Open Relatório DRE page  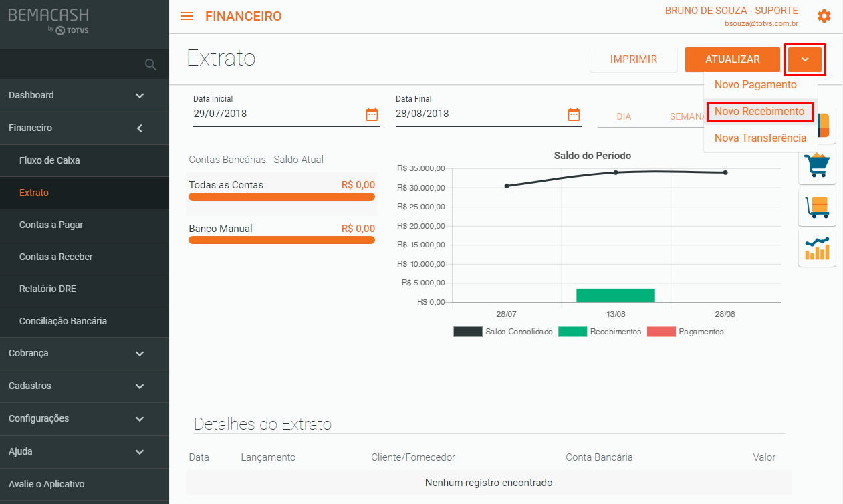click(84, 289)
